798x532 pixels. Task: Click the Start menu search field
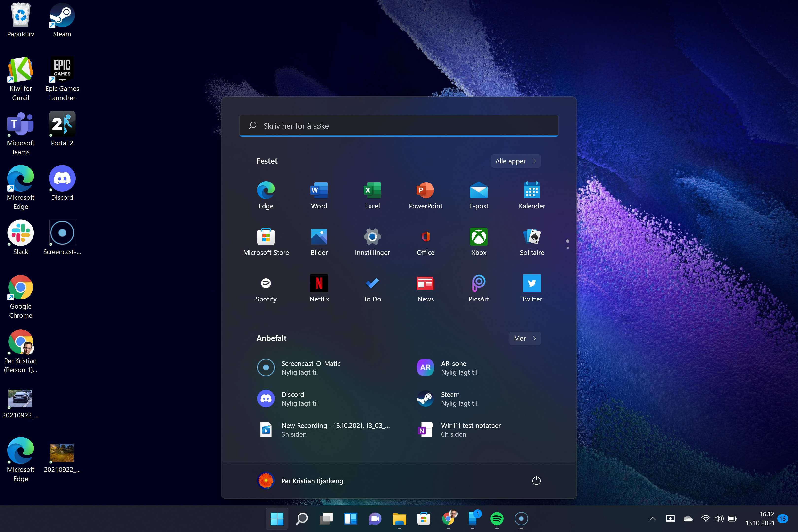pos(399,126)
